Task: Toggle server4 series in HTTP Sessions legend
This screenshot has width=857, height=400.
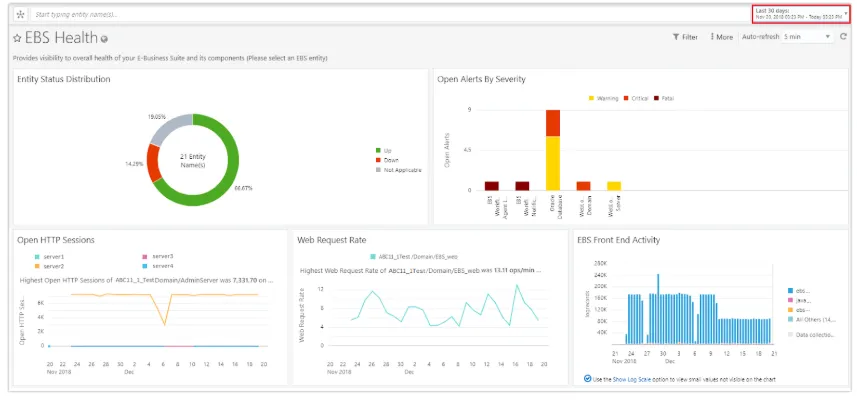Action: point(157,266)
